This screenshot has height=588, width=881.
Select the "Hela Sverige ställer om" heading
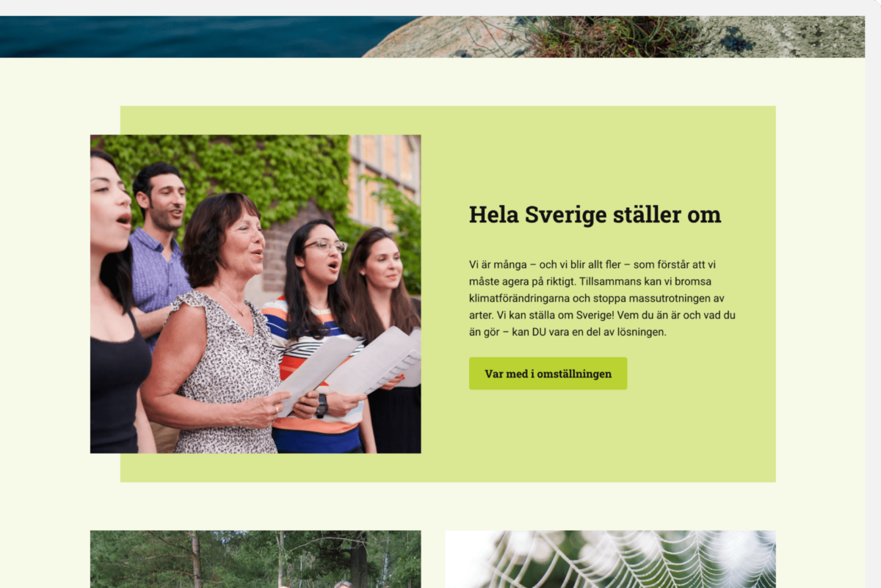[595, 215]
